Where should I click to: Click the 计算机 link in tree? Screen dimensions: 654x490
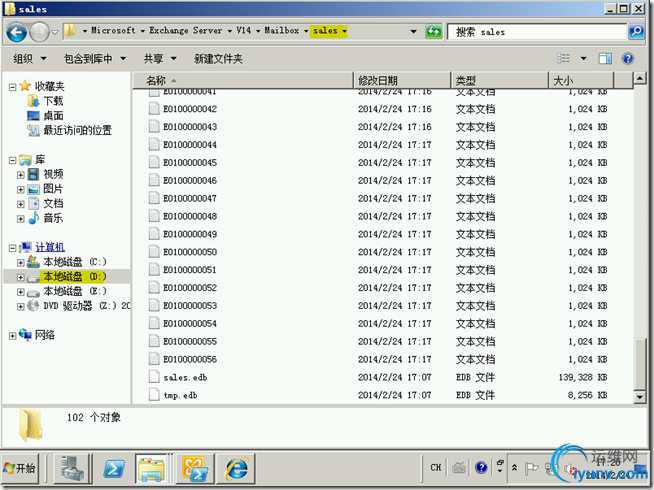[50, 247]
